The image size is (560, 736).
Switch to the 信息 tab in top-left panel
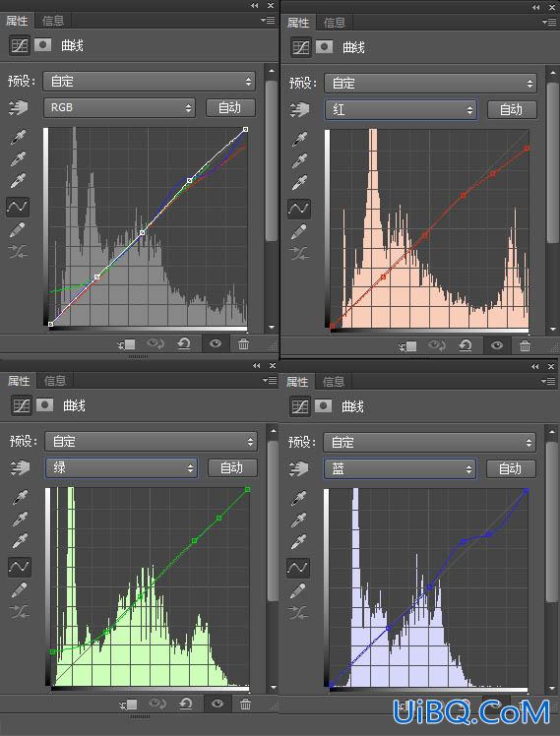52,21
